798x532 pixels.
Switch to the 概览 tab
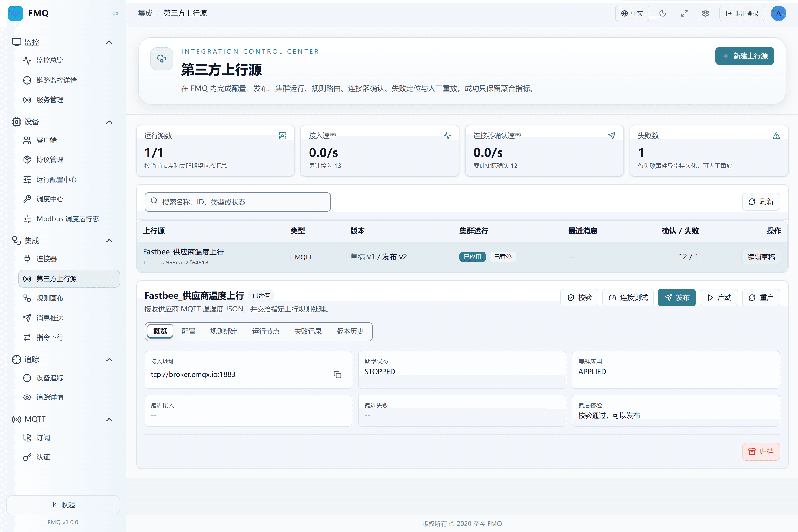pos(160,331)
